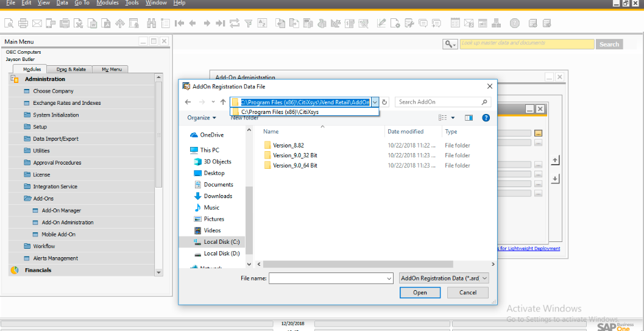Switch to Drag & Relate tab
This screenshot has width=644, height=331.
[x=71, y=69]
